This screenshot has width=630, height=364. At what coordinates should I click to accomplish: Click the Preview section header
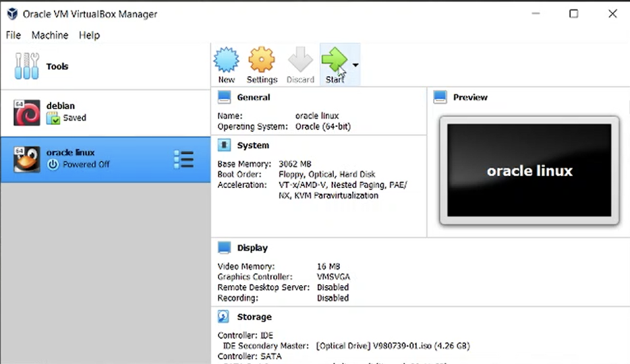click(470, 97)
